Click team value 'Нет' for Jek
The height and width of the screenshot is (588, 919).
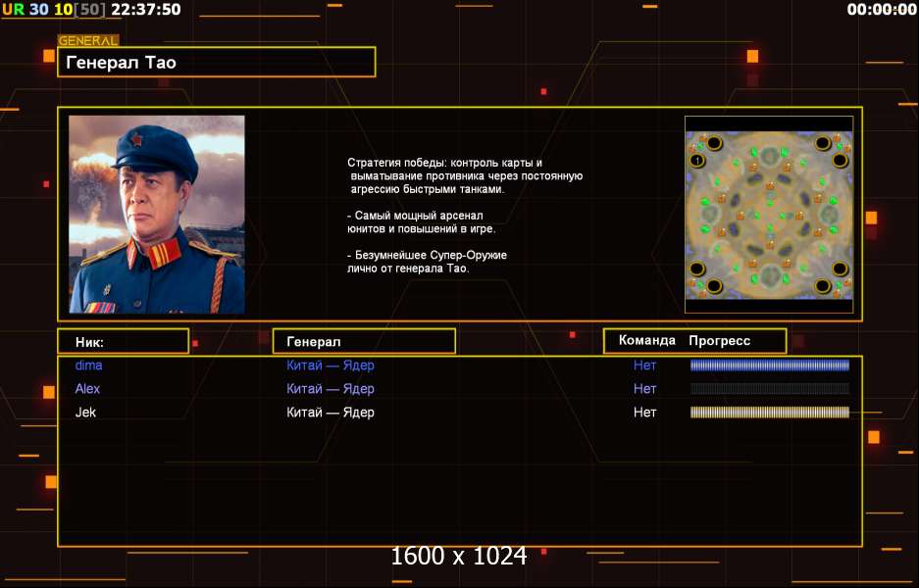pyautogui.click(x=644, y=413)
